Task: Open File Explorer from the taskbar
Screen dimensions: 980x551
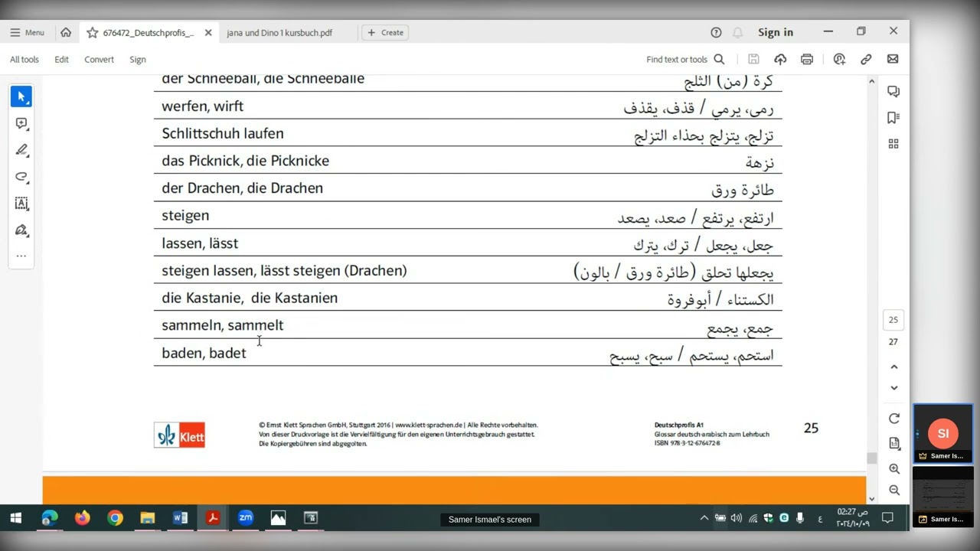Action: 148,518
